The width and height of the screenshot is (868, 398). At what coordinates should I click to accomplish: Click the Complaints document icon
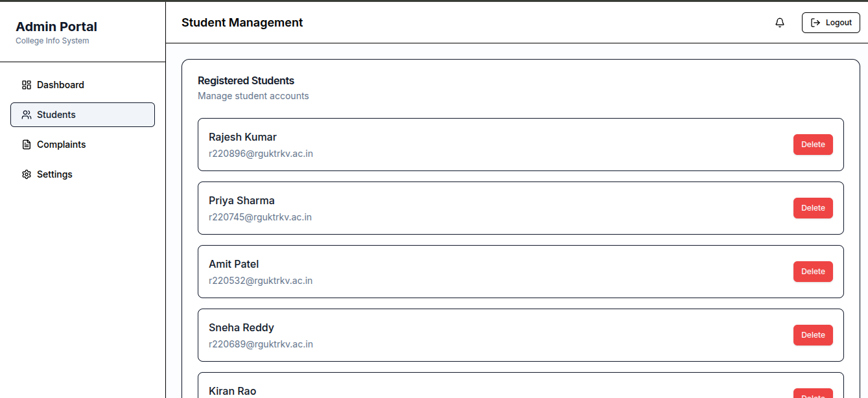(x=27, y=145)
